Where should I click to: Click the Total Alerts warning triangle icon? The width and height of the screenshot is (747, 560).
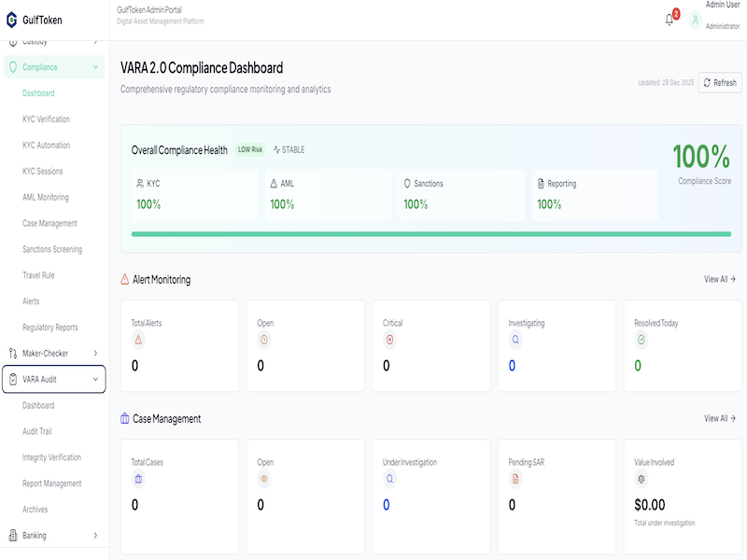click(138, 340)
